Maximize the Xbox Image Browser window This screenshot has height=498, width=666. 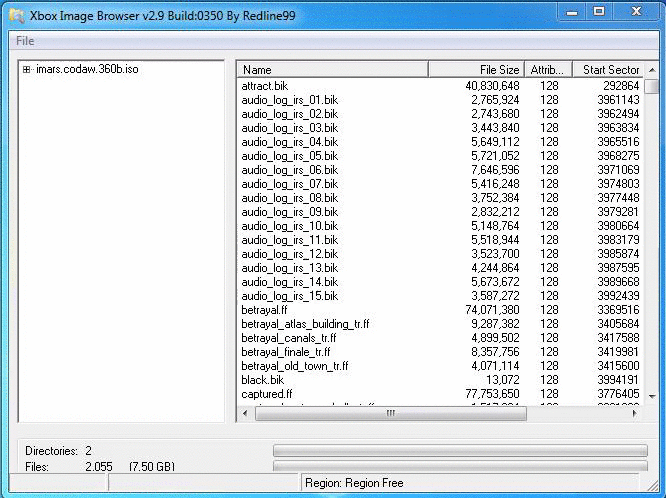point(599,12)
